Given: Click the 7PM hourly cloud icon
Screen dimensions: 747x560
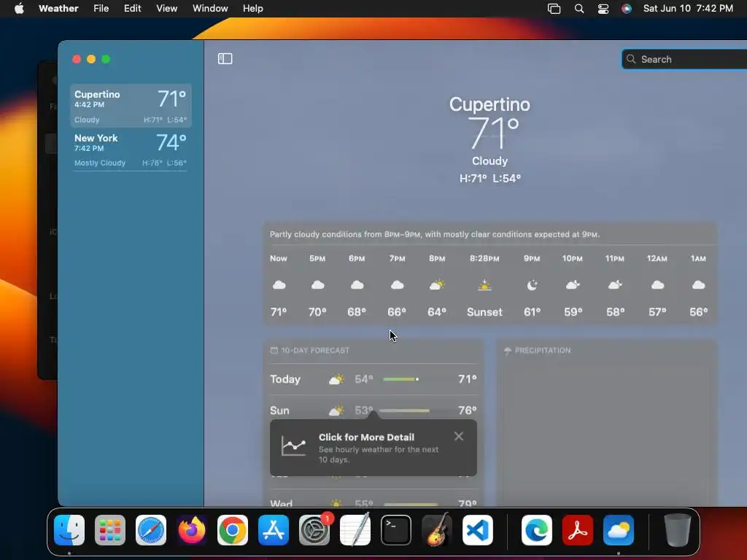Looking at the screenshot, I should (x=397, y=285).
